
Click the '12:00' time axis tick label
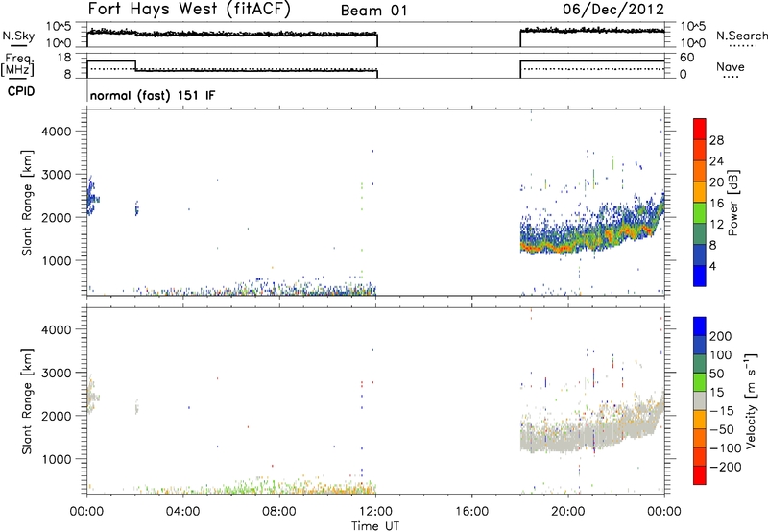click(375, 512)
